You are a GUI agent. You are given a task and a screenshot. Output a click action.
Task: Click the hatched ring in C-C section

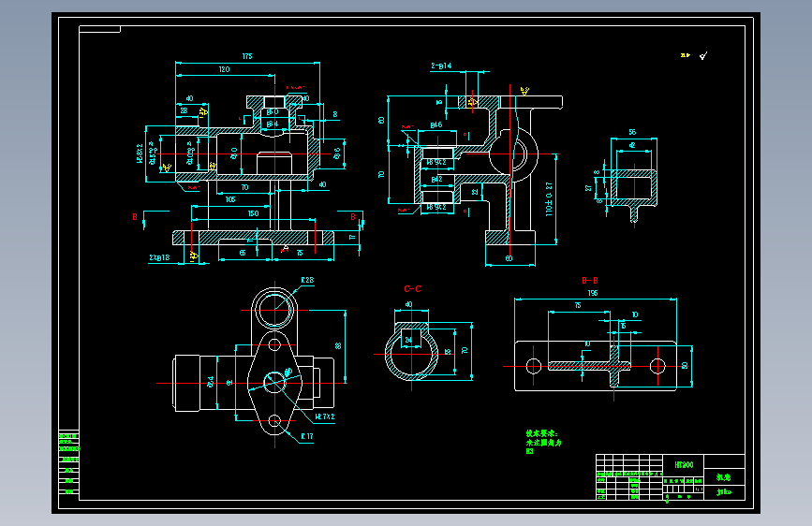pos(412,354)
